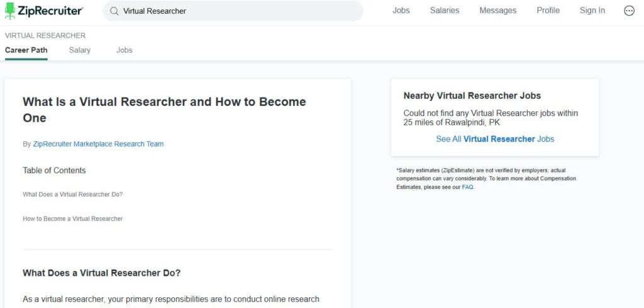Click See All Virtual Researcher Jobs
Viewport: 644px width, 308px height.
point(495,139)
